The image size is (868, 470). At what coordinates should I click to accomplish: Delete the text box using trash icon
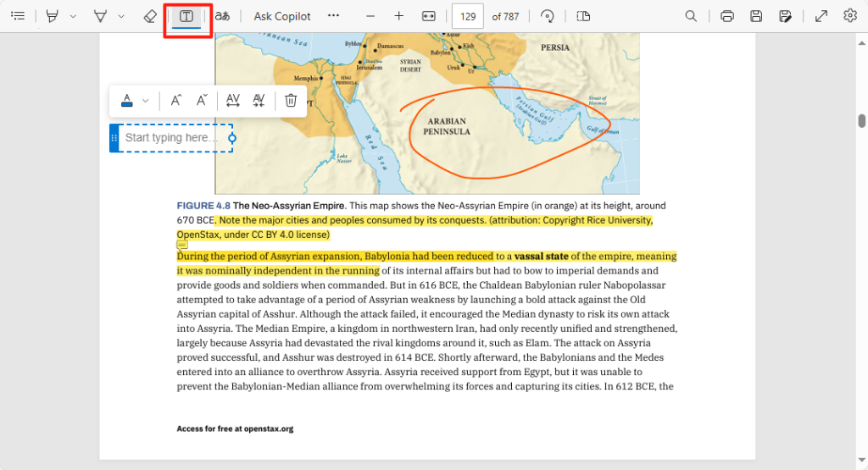pos(291,101)
